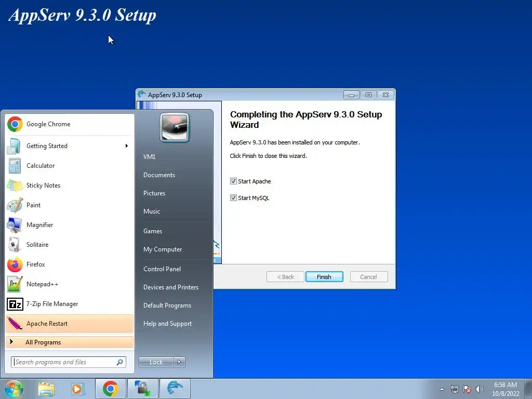This screenshot has width=532, height=399.
Task: Open the 7-Zip File Manager icon
Action: coord(15,304)
